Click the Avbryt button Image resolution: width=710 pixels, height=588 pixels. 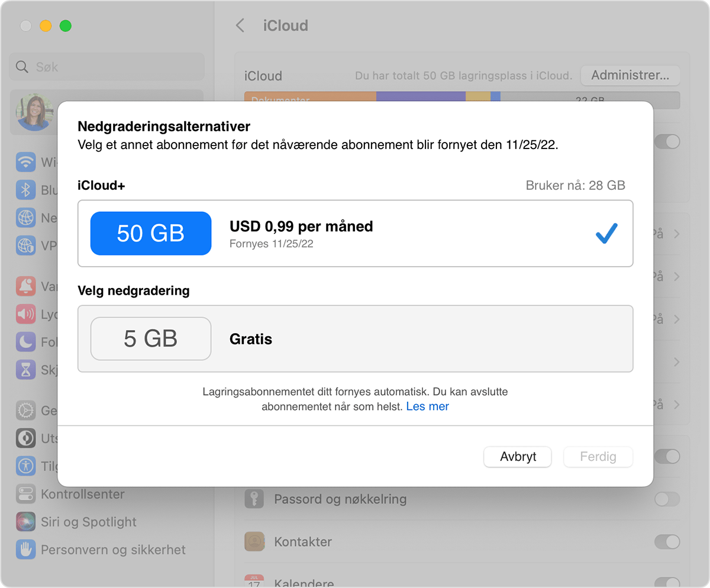coord(518,457)
